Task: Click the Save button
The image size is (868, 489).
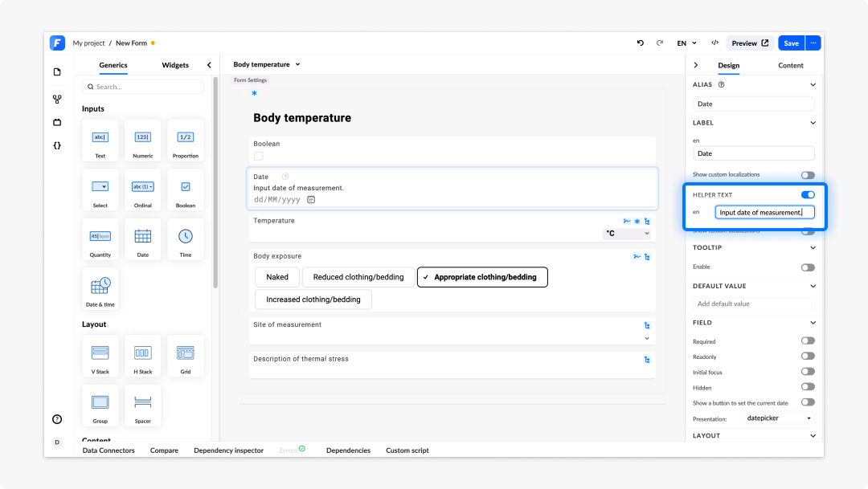Action: [791, 43]
